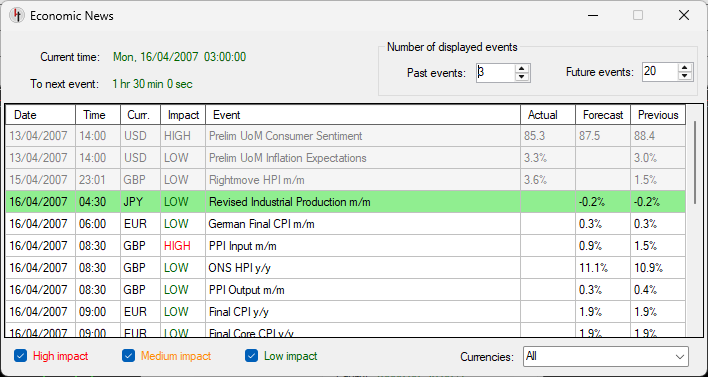Click the Time column header
The width and height of the screenshot is (708, 377).
click(x=98, y=115)
